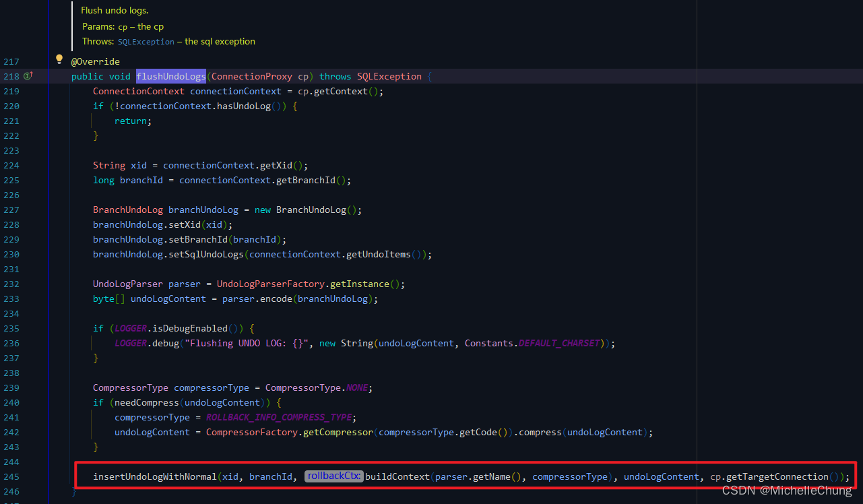The height and width of the screenshot is (504, 863).
Task: Open the SQLException link in the Throws doc
Action: [x=146, y=42]
